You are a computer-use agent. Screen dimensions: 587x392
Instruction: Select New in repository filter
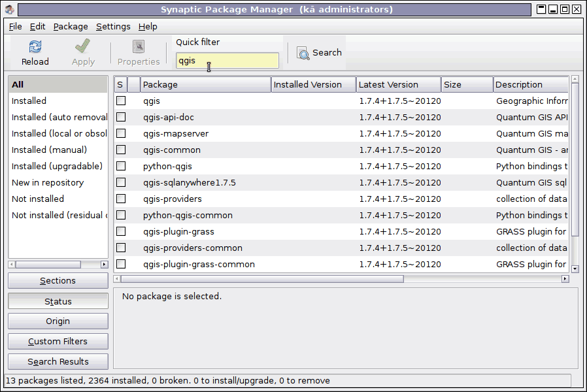pyautogui.click(x=58, y=182)
